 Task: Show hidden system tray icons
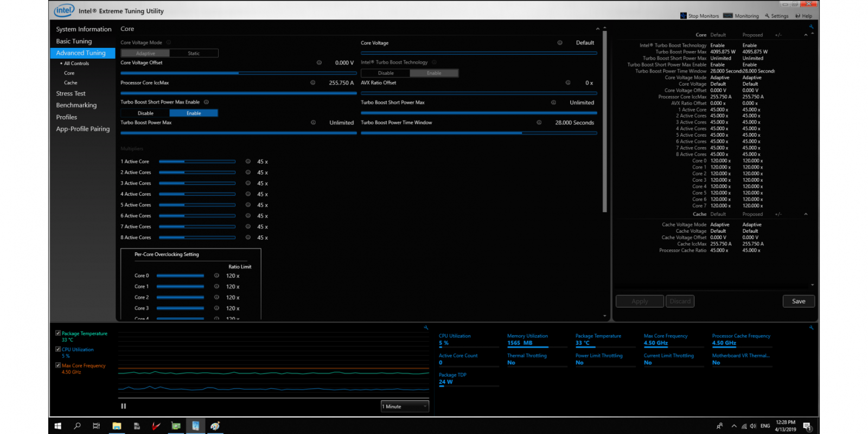734,426
